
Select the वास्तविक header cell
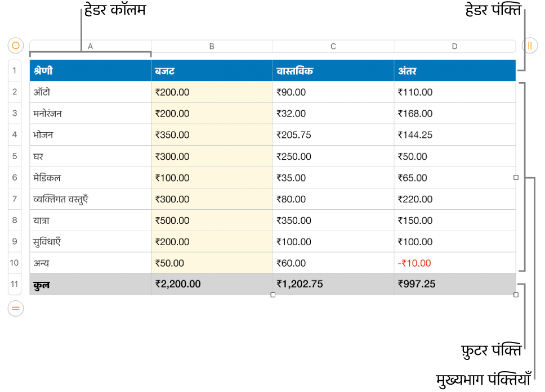tap(333, 70)
